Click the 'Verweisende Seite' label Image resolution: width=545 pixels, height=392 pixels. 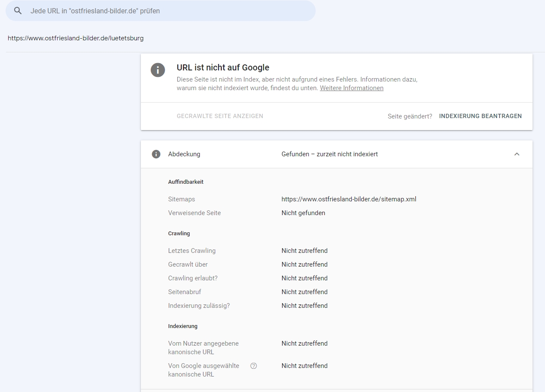click(x=194, y=213)
